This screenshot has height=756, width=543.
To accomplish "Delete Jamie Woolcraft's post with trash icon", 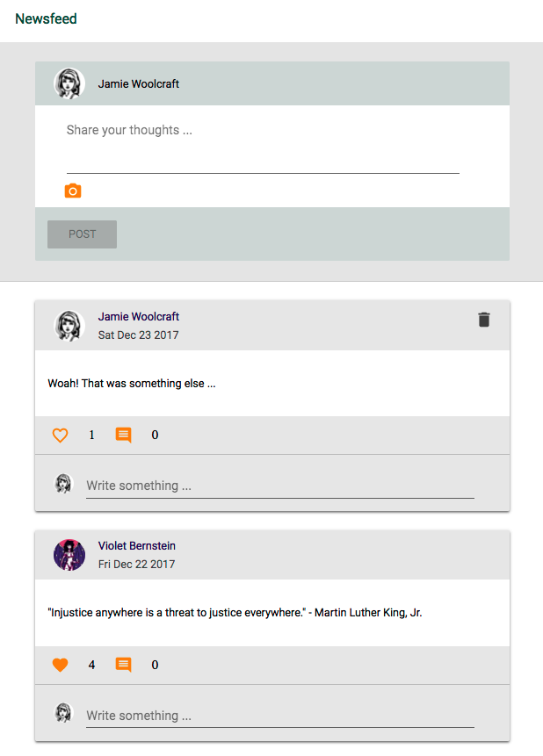I will [x=483, y=320].
